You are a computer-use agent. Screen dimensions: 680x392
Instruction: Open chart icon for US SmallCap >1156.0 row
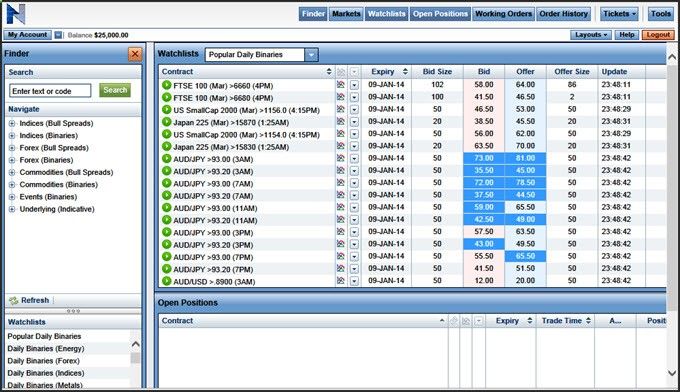[341, 109]
